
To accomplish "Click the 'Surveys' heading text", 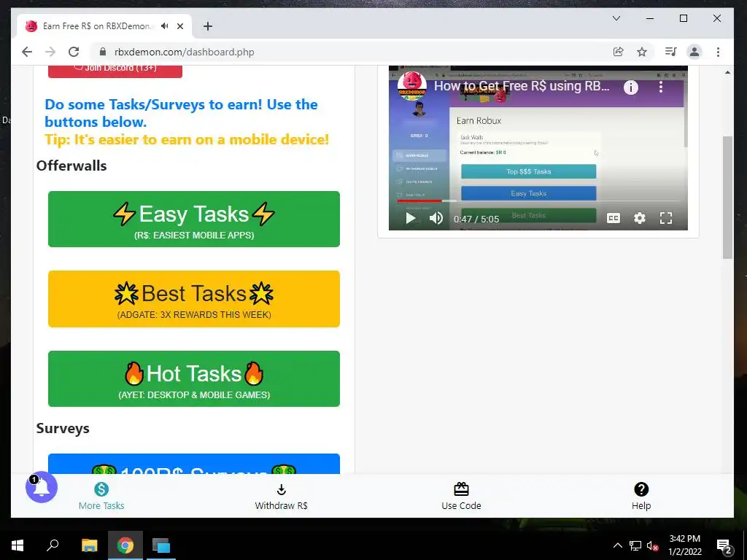I will pos(63,428).
